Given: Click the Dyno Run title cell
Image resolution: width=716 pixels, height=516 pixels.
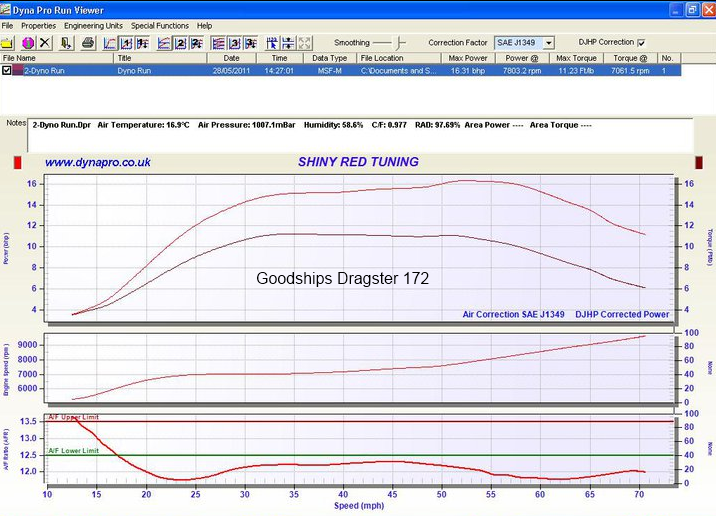Looking at the screenshot, I should [x=134, y=71].
